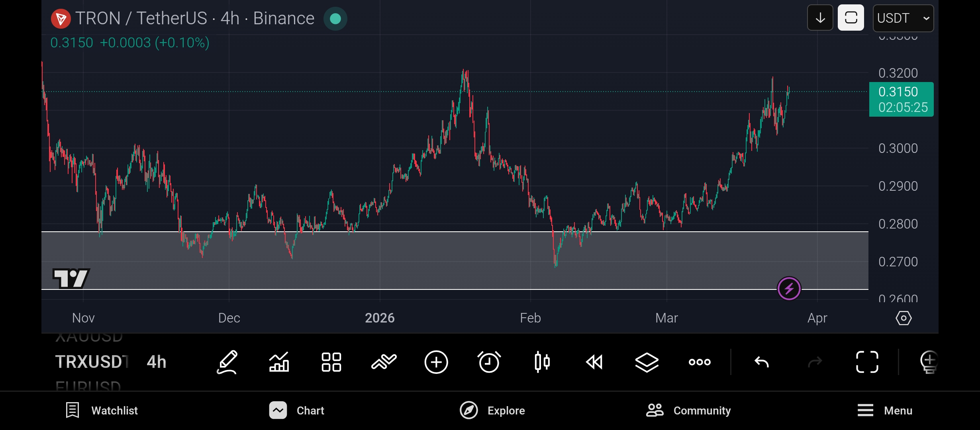Switch to the Explore tab

(x=492, y=410)
